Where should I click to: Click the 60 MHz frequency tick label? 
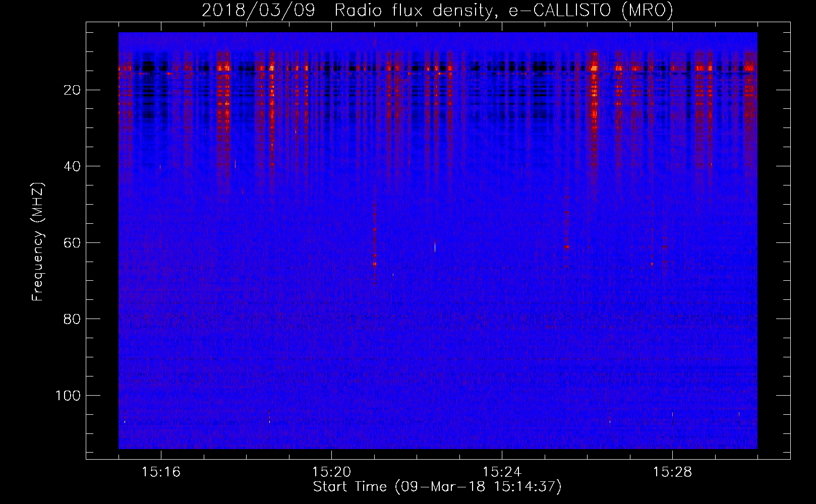(x=73, y=243)
